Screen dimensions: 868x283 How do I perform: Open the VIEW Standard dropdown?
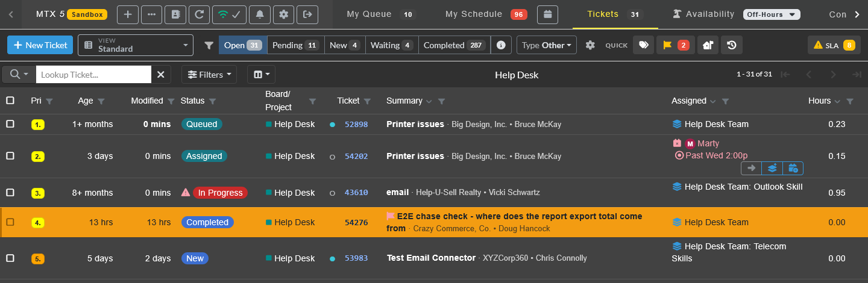point(136,45)
